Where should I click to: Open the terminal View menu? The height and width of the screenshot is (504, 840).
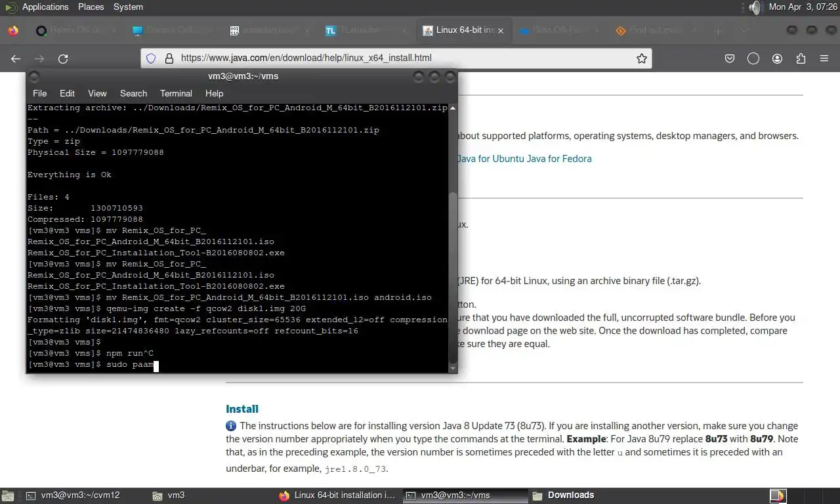pyautogui.click(x=97, y=93)
